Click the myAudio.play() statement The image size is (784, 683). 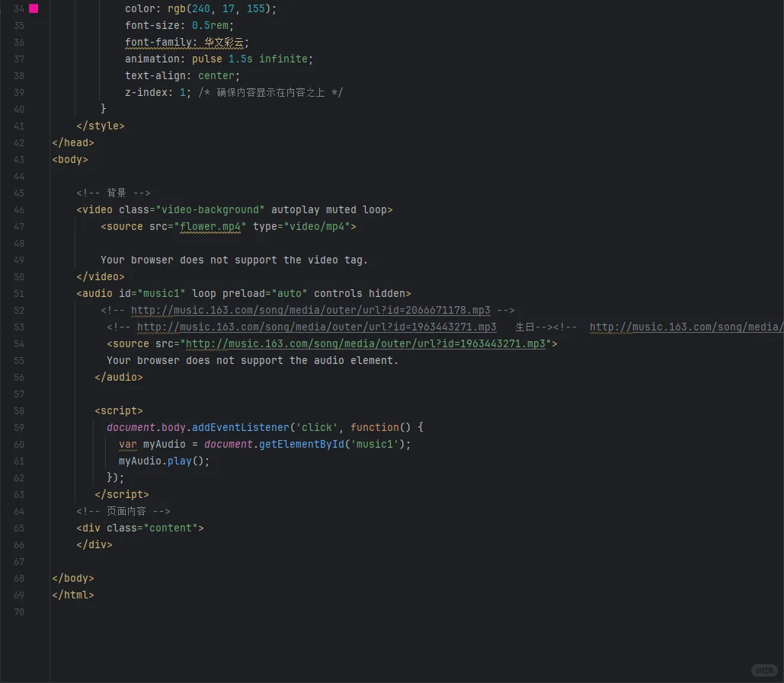point(164,461)
